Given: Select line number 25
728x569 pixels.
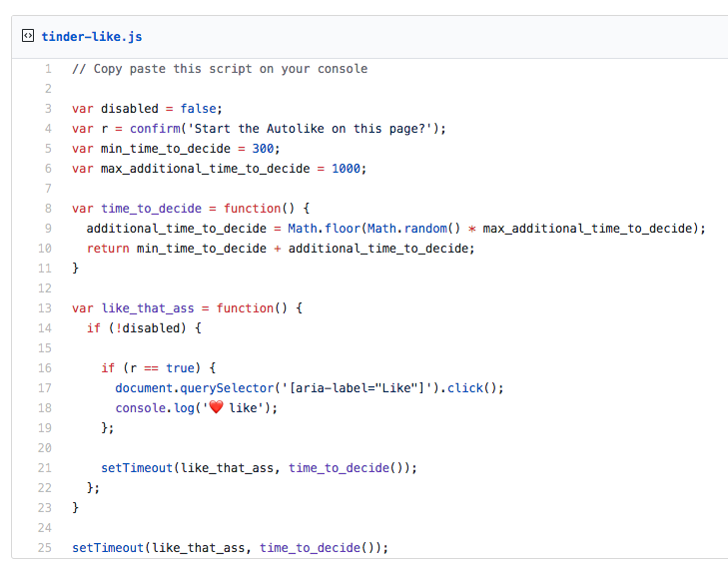Looking at the screenshot, I should (x=44, y=548).
